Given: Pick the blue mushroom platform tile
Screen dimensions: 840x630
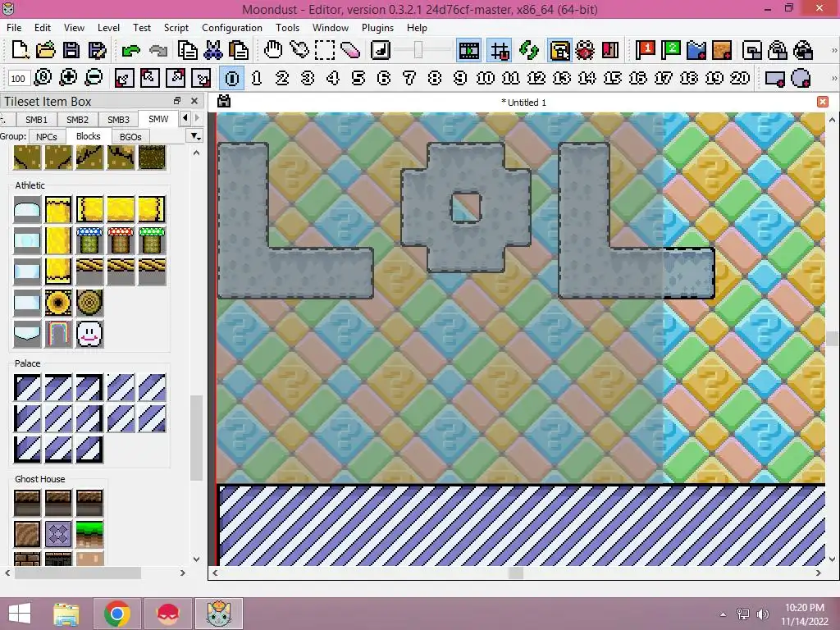Looking at the screenshot, I should [x=89, y=240].
